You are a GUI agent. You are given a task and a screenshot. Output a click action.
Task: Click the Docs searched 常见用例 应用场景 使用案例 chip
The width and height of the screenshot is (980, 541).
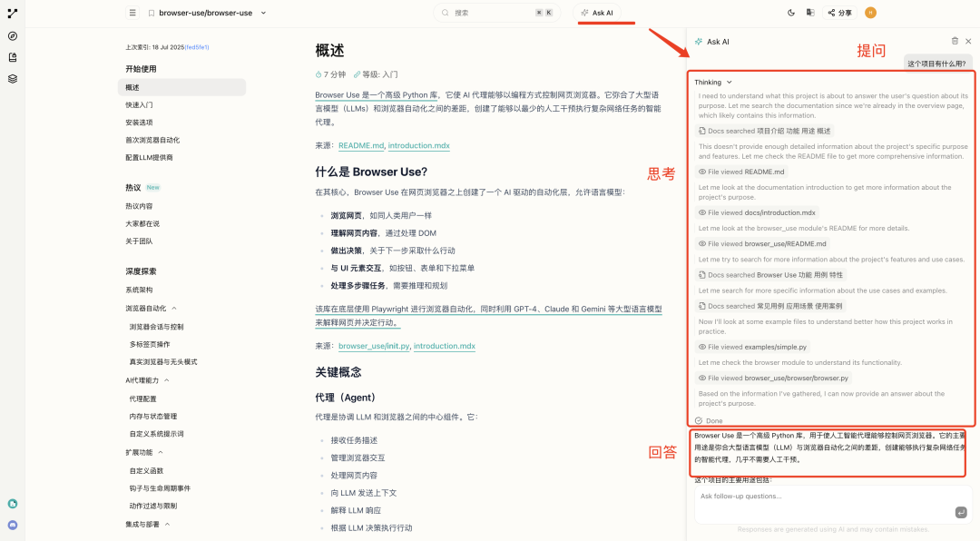point(770,307)
